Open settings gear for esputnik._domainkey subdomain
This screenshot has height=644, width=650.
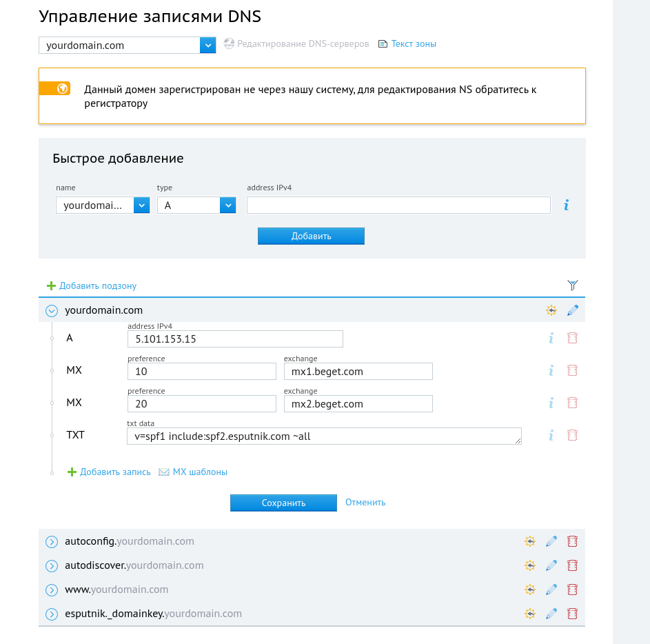coord(529,614)
